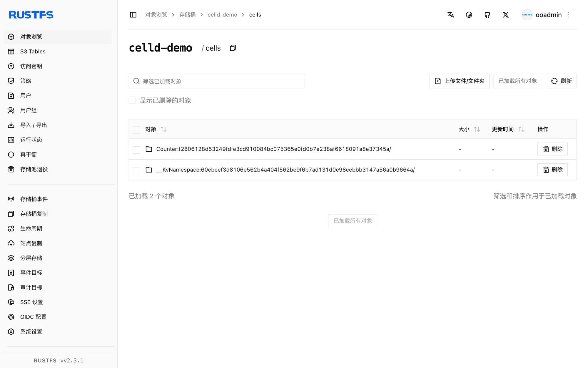Focus the 筛选已加载对象 search field
The height and width of the screenshot is (368, 588).
217,81
